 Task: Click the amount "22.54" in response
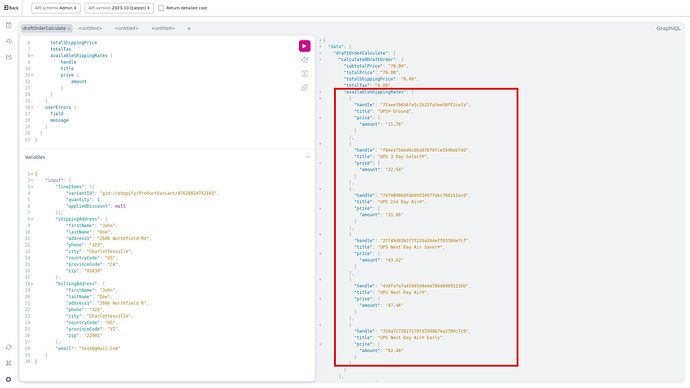pyautogui.click(x=394, y=170)
